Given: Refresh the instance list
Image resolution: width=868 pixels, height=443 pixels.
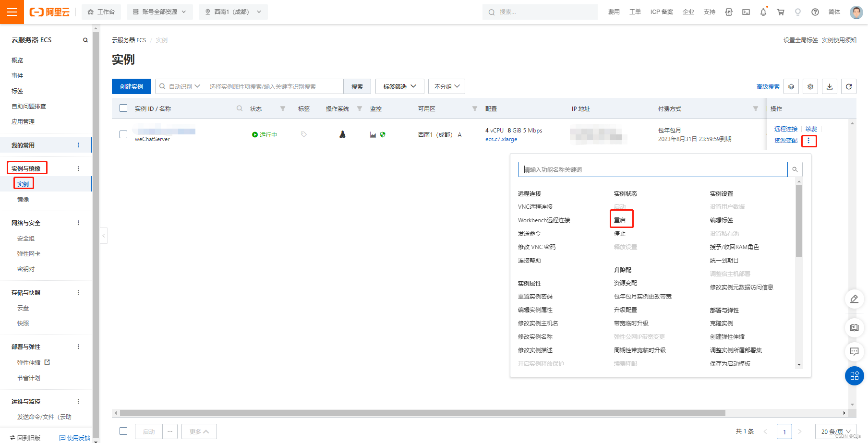Looking at the screenshot, I should tap(848, 86).
